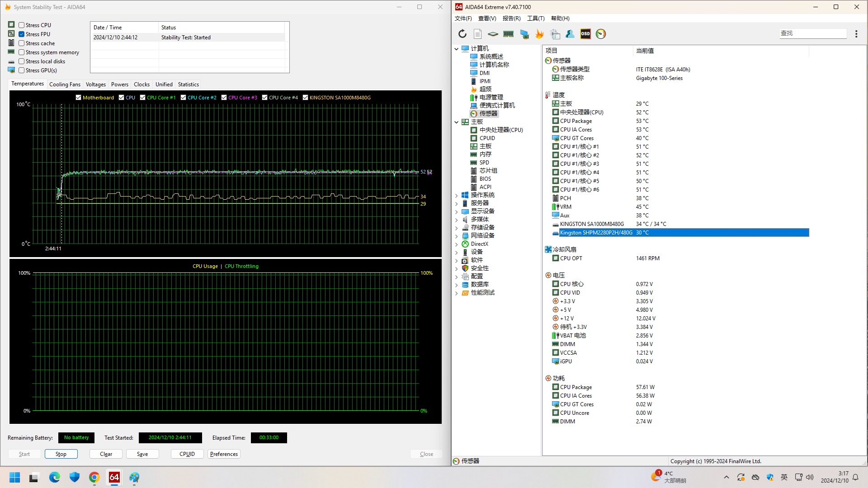Open the three-dot menu in AIDA64
The image size is (868, 488).
[x=856, y=34]
